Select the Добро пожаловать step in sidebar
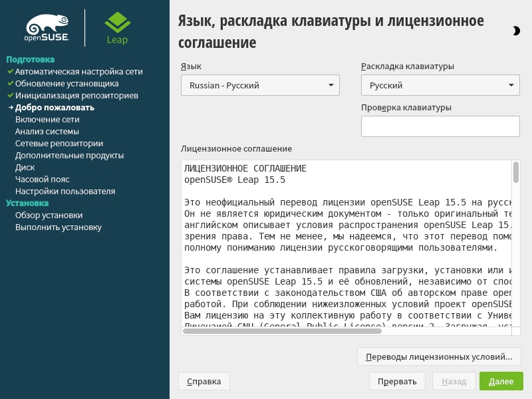 click(55, 108)
